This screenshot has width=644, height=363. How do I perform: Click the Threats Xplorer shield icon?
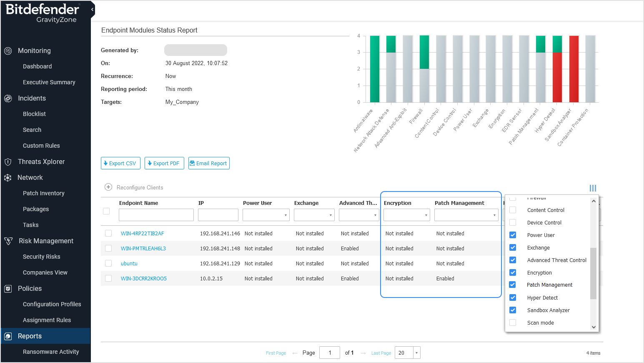point(8,162)
